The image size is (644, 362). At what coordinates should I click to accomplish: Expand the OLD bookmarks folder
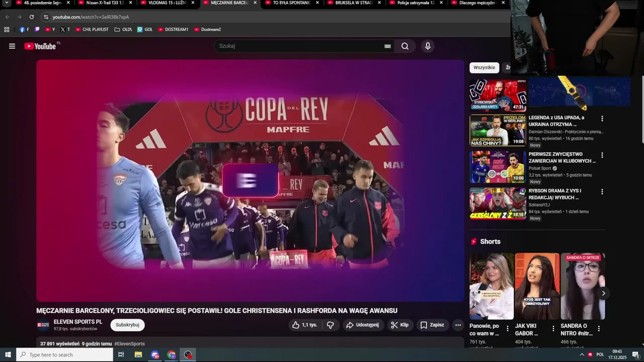[x=123, y=30]
